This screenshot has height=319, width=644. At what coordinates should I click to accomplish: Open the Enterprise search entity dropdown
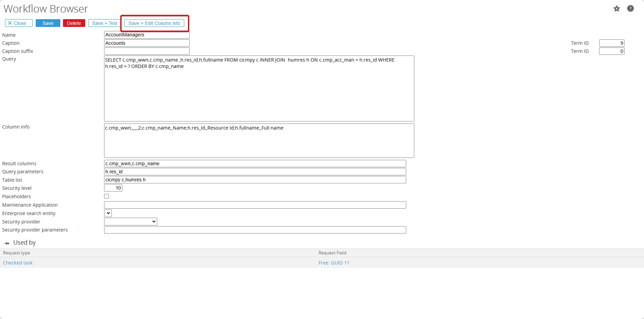coord(108,213)
